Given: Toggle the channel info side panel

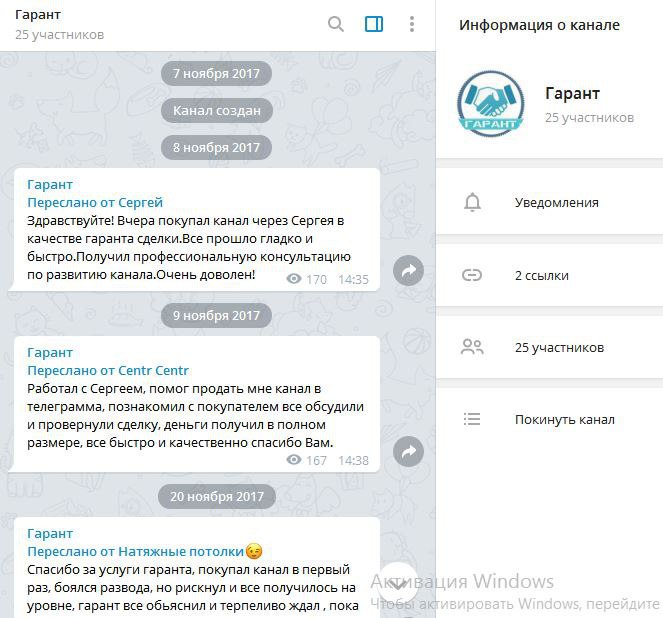Looking at the screenshot, I should point(374,24).
